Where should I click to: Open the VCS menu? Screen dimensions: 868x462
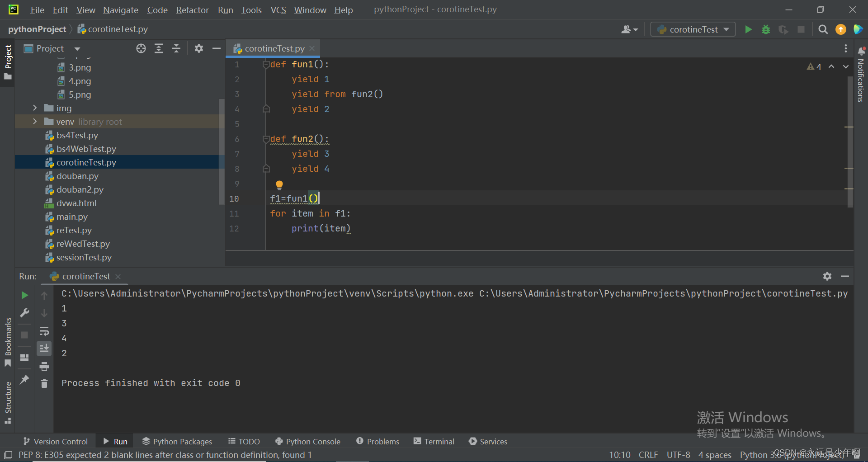click(278, 10)
